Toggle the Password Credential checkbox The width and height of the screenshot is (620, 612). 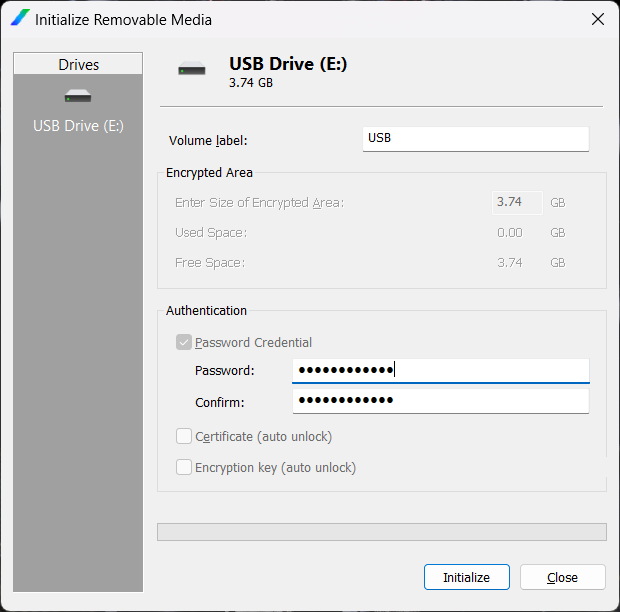(184, 342)
